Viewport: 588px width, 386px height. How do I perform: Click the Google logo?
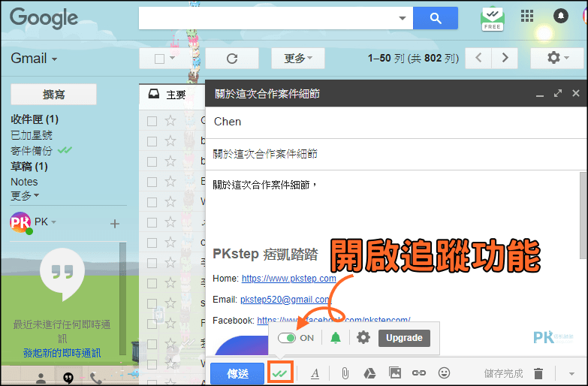[x=44, y=18]
